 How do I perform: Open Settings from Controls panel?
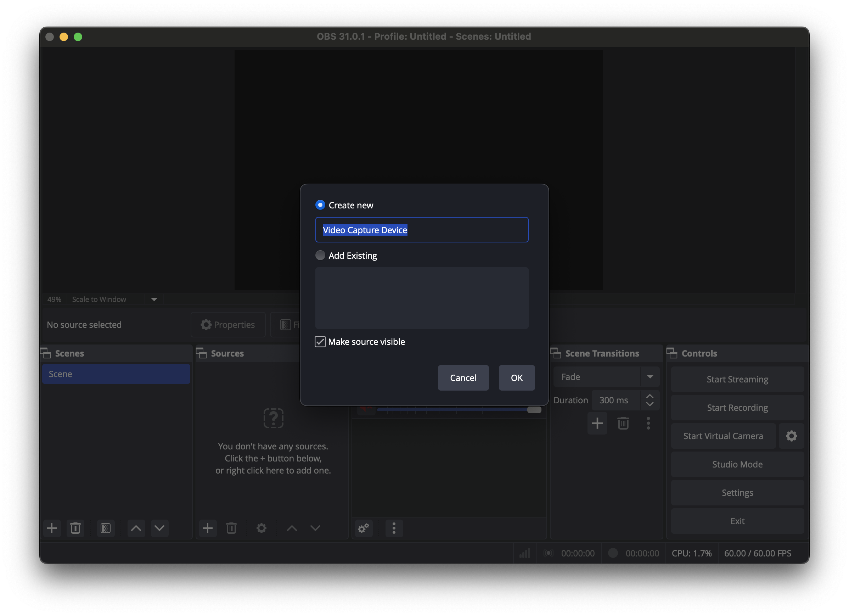point(737,493)
